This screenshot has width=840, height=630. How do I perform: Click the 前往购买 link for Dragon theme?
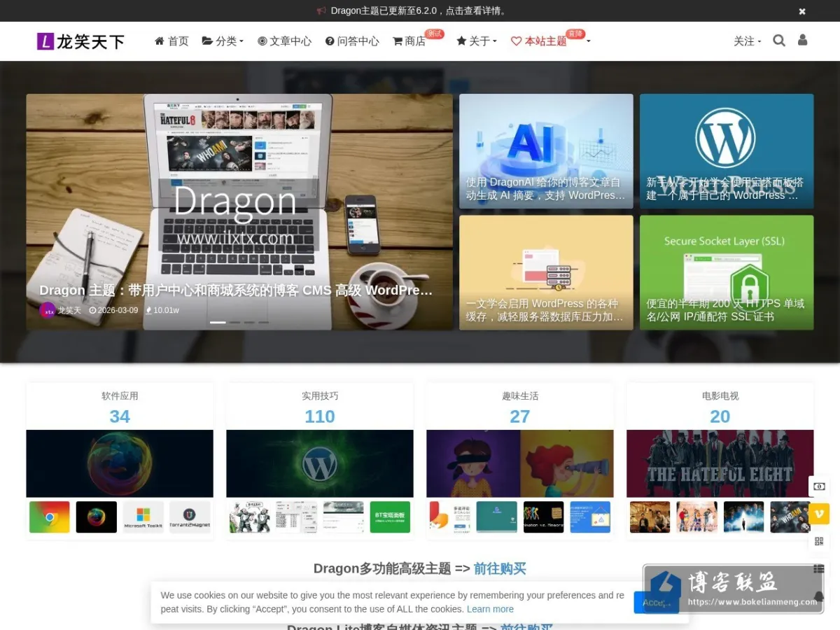pyautogui.click(x=500, y=568)
